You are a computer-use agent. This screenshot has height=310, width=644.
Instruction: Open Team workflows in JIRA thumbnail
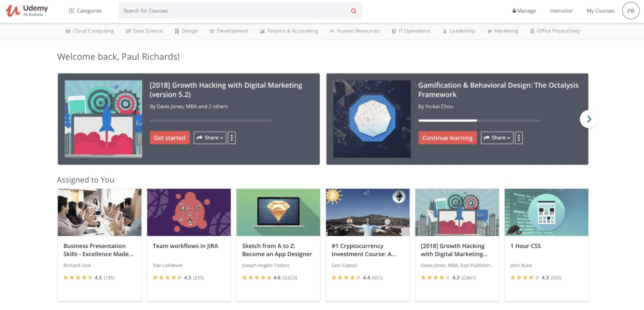click(x=189, y=212)
